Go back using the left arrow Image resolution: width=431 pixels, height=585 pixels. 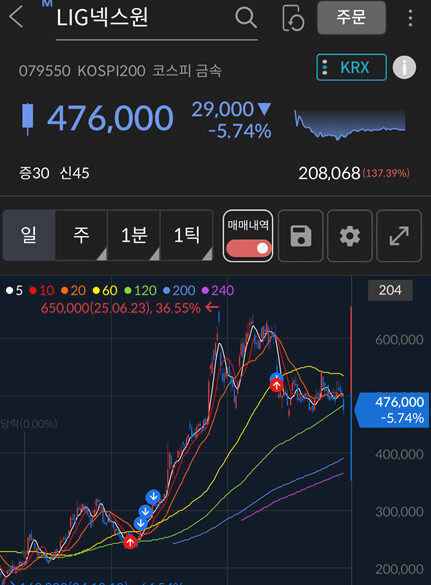point(16,17)
